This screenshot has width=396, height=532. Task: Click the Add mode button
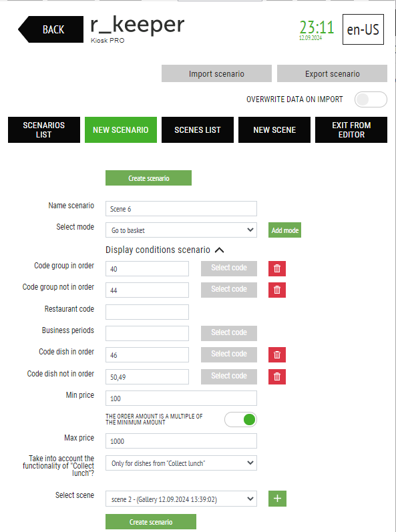(284, 230)
